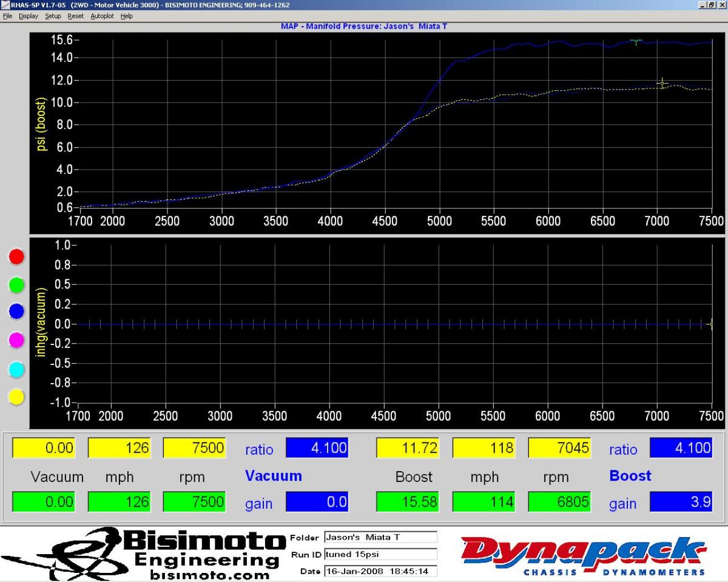Click the yellow run color circle
728x582 pixels.
tap(16, 397)
